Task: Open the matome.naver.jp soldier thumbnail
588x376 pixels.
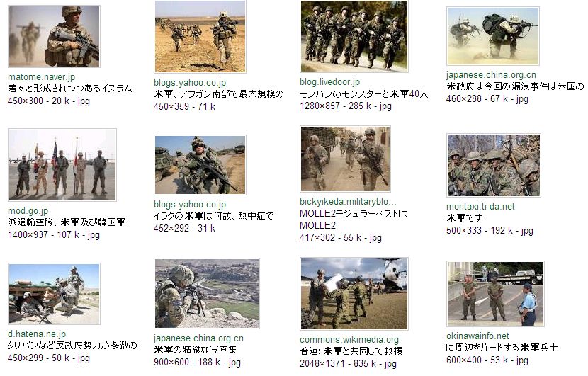Action: (55, 36)
